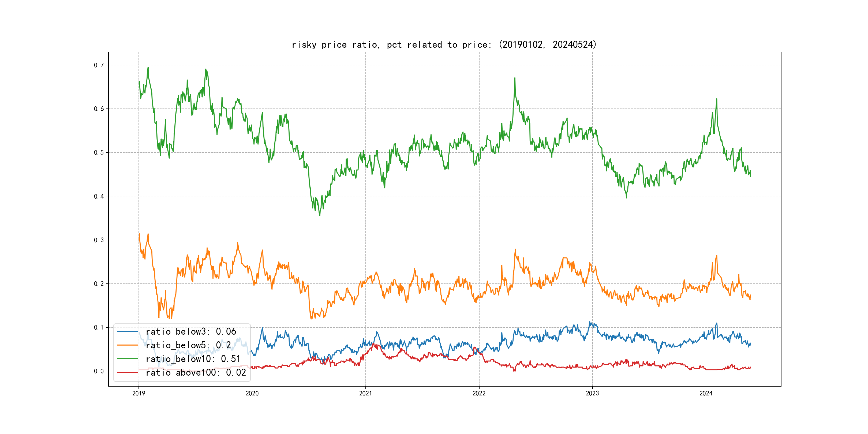This screenshot has height=434, width=868.
Task: Select the 'ratio_above100: 0.02' legend label
Action: pos(196,372)
